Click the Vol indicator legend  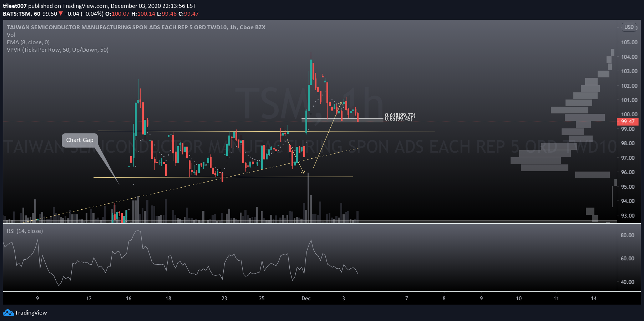[x=11, y=35]
